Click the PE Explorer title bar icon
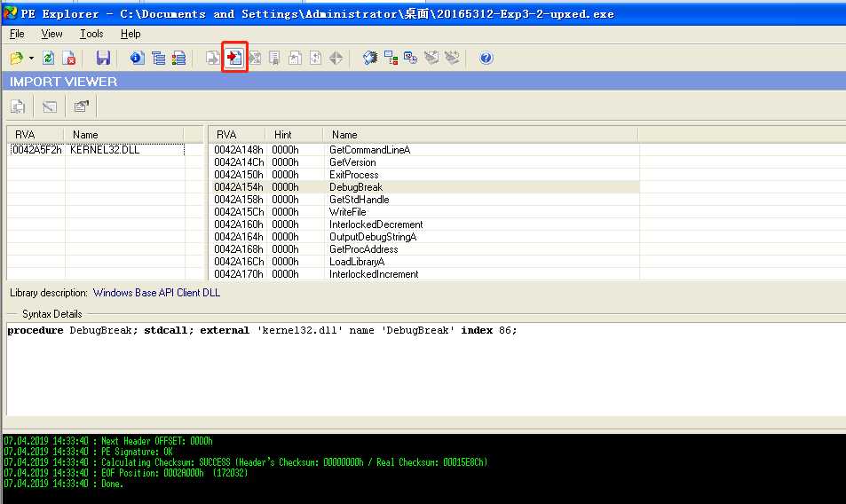The image size is (846, 504). tap(10, 13)
